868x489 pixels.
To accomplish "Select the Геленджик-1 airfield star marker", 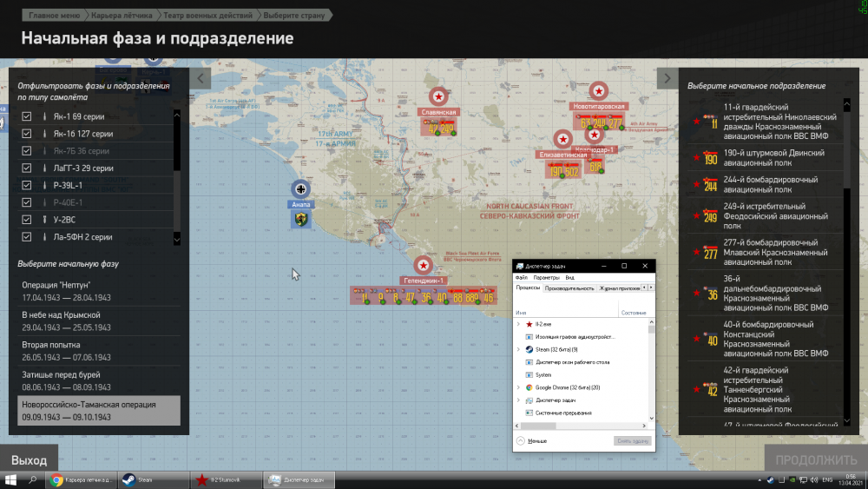I will (424, 266).
